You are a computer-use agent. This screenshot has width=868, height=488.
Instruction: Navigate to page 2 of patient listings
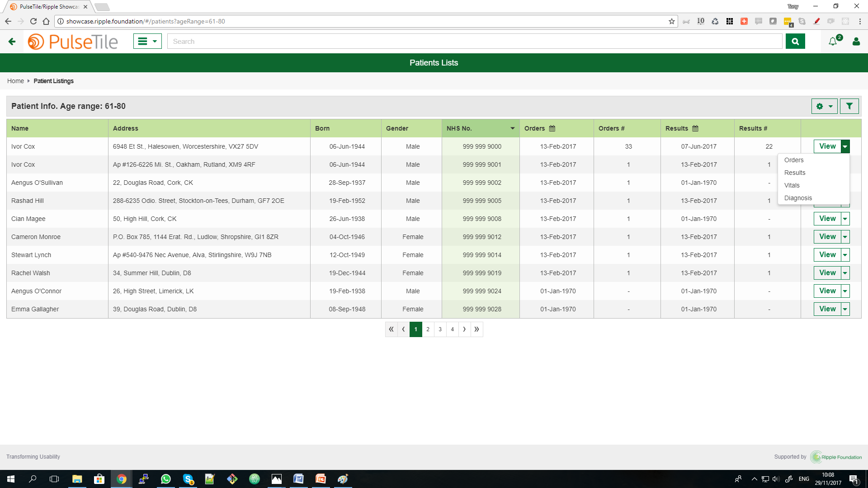428,329
